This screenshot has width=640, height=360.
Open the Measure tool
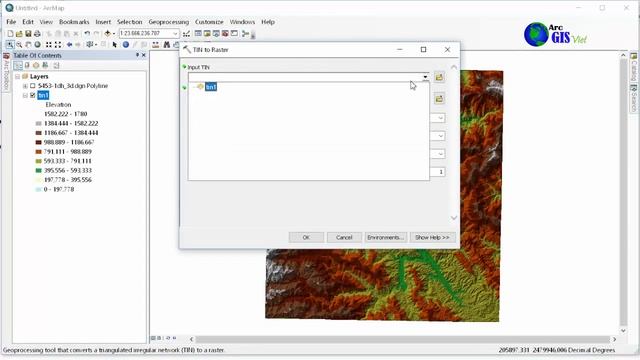(156, 44)
